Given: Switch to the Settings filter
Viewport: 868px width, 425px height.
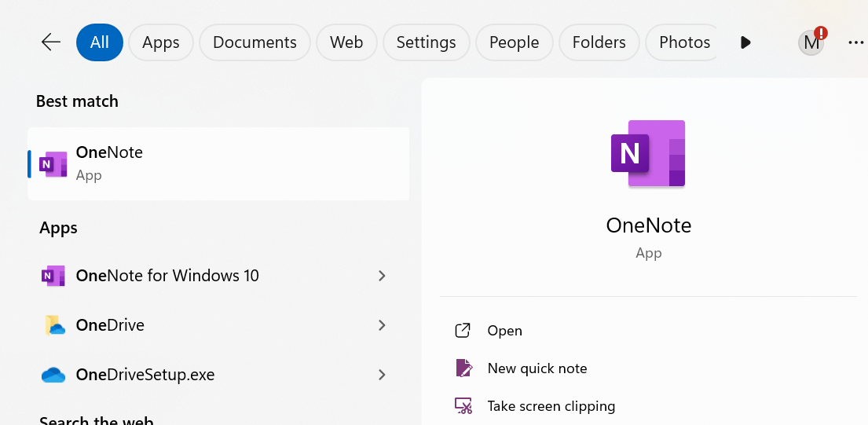Looking at the screenshot, I should point(427,42).
